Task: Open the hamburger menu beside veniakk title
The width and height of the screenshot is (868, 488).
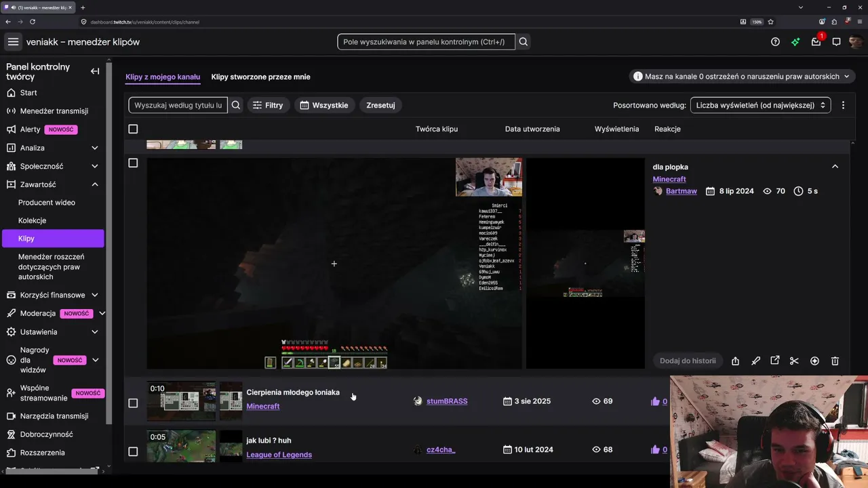Action: (x=13, y=42)
